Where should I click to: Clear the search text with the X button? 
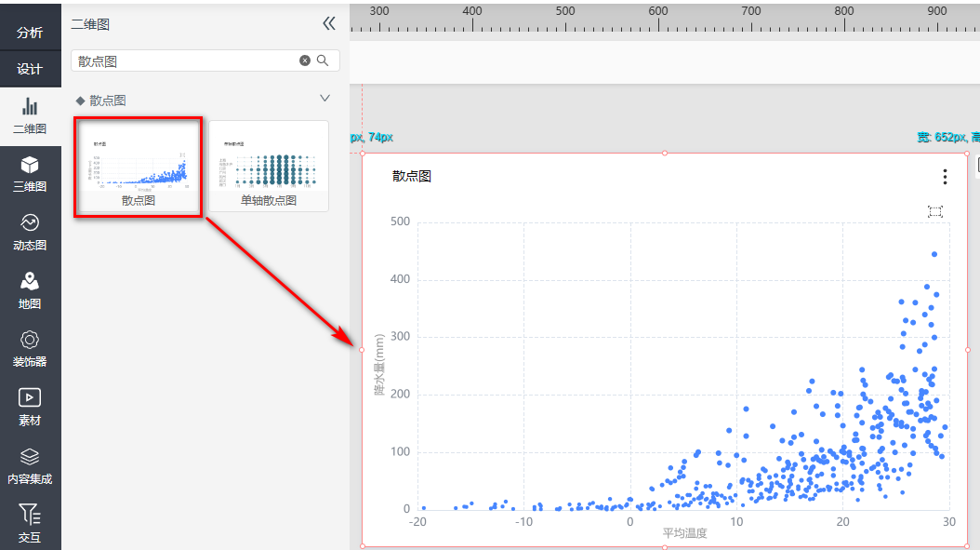click(305, 60)
